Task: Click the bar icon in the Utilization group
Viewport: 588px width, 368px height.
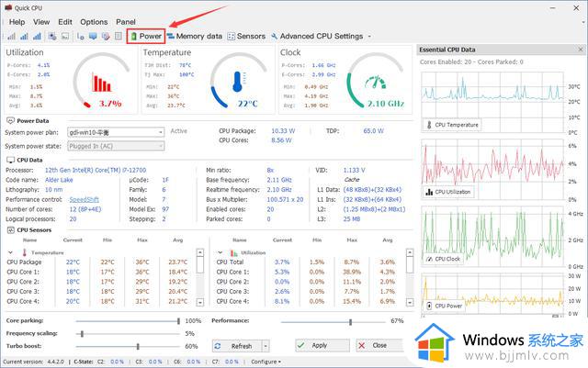Action: pos(234,252)
